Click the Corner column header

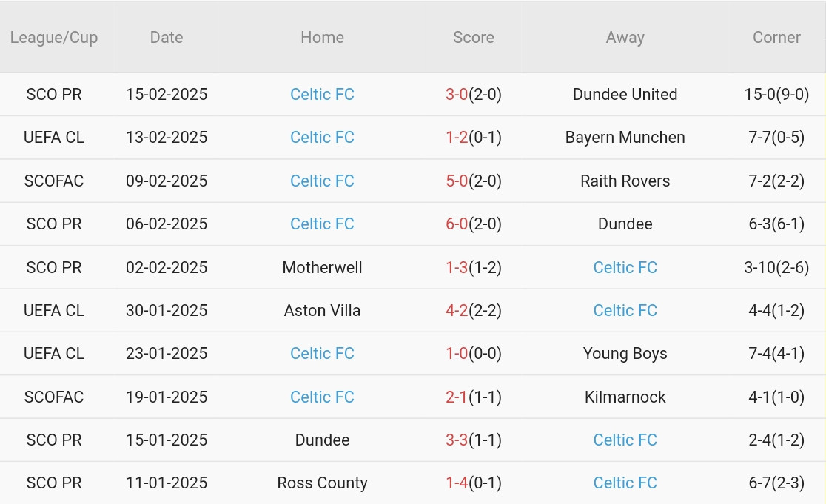point(776,38)
